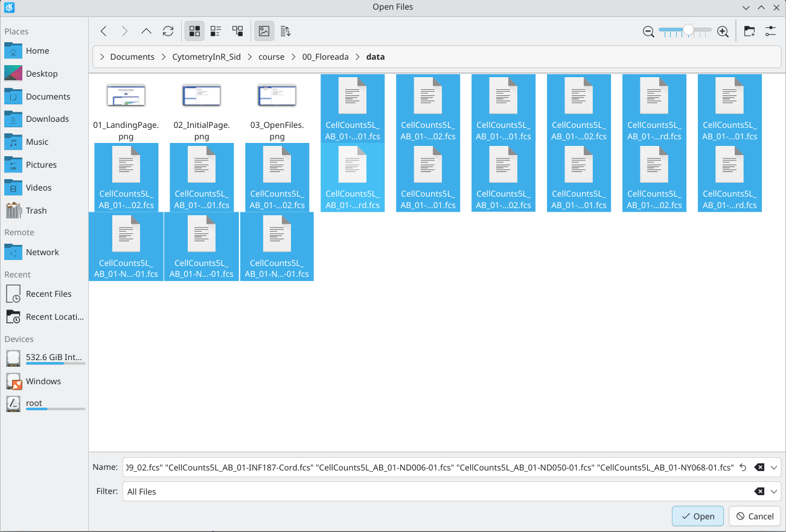Go back to the previous folder
Viewport: 786px width, 532px height.
(104, 31)
